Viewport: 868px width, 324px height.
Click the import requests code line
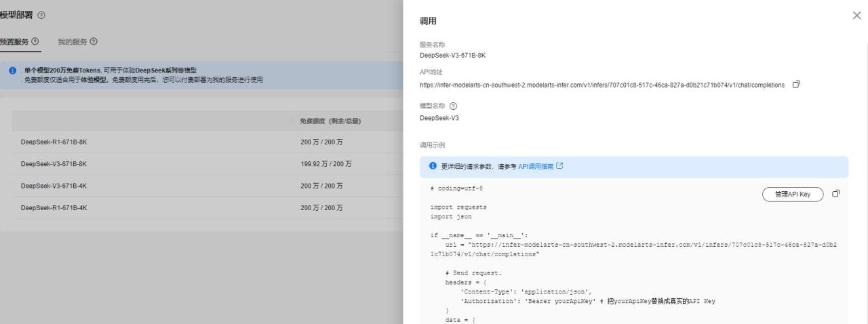coord(458,207)
